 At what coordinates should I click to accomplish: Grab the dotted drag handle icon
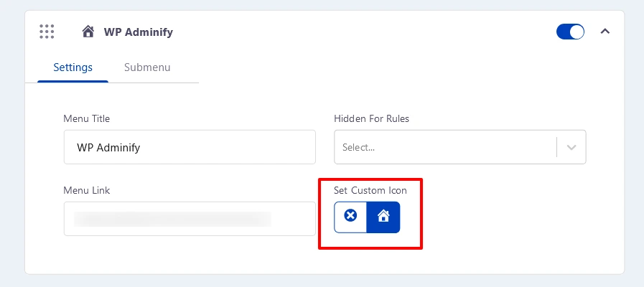tap(47, 32)
